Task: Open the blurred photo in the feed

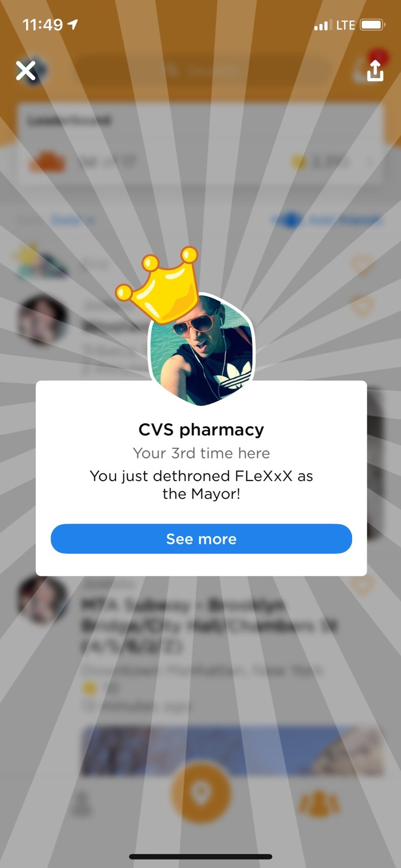Action: pyautogui.click(x=232, y=750)
